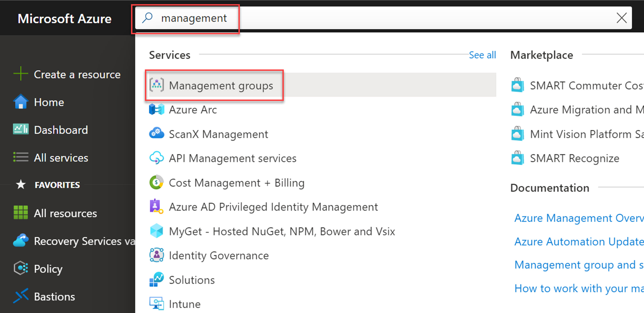The width and height of the screenshot is (644, 313).
Task: Open API Management services
Action: [232, 158]
